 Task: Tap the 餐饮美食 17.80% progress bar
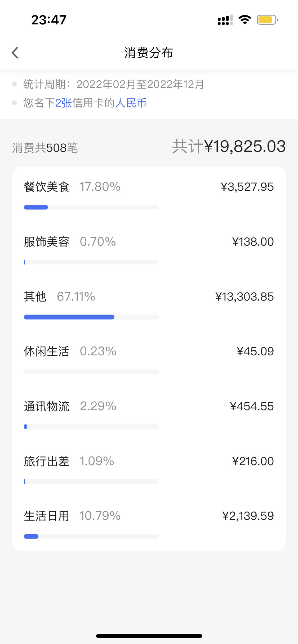(x=91, y=207)
